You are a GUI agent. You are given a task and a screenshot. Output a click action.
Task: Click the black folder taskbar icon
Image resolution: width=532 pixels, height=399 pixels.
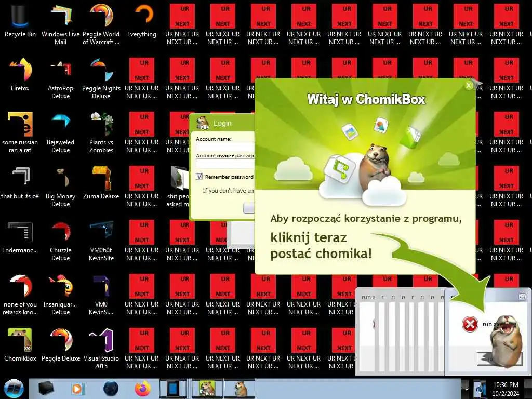tap(46, 389)
